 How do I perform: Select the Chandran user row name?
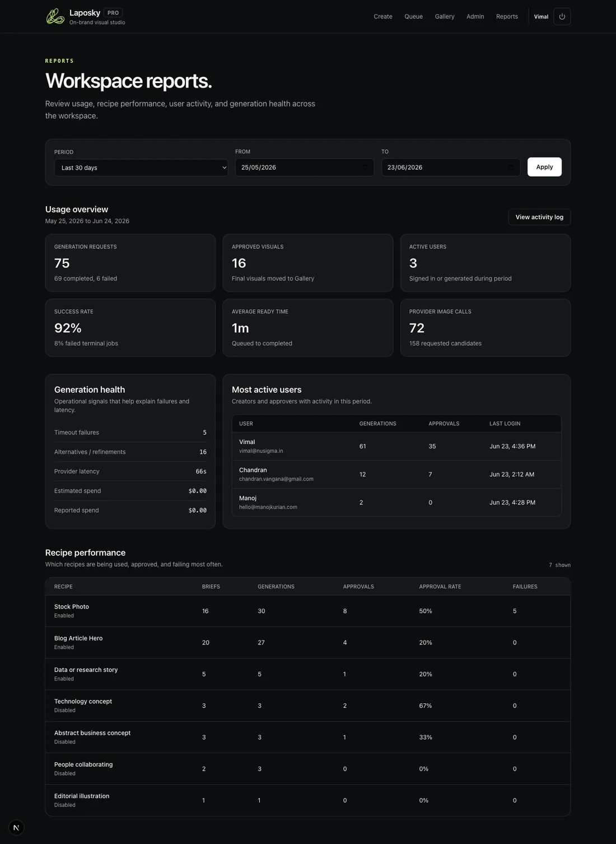[x=253, y=470]
